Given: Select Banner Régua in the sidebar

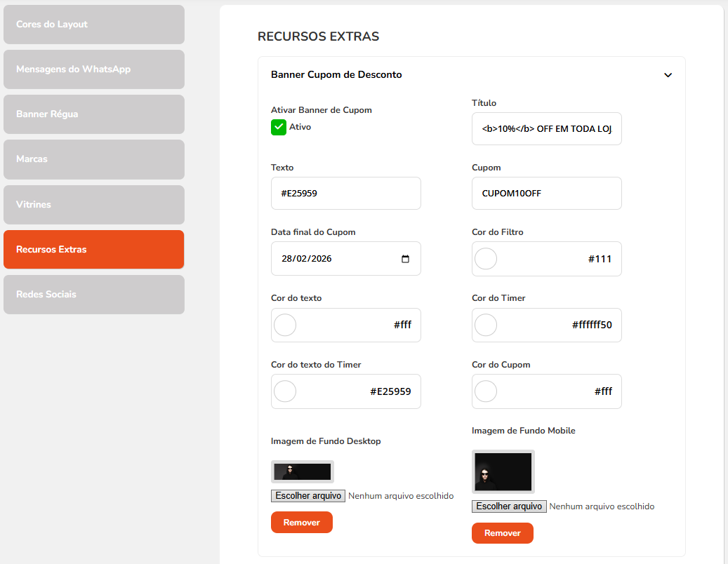Looking at the screenshot, I should [x=94, y=114].
